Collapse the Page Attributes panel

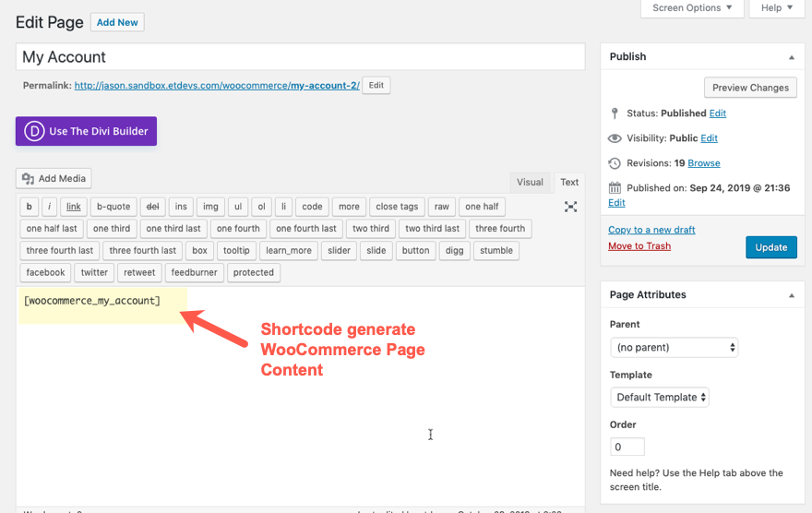click(791, 295)
